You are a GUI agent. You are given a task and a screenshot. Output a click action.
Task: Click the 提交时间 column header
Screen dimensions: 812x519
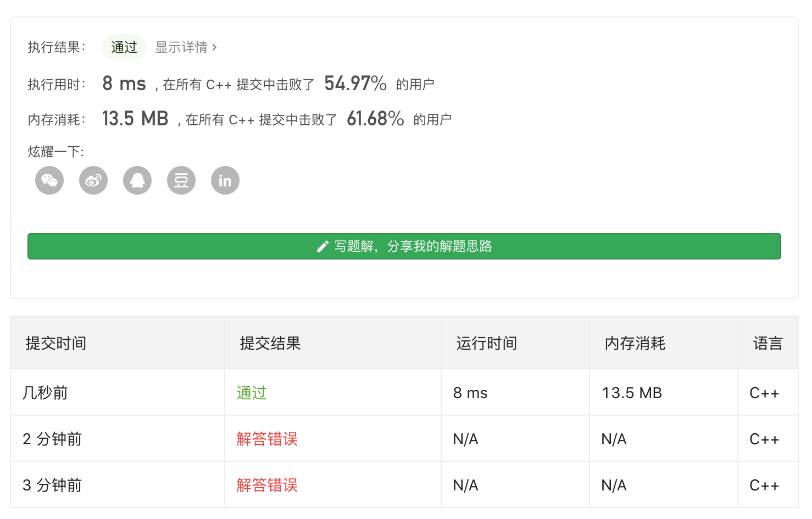pyautogui.click(x=56, y=343)
